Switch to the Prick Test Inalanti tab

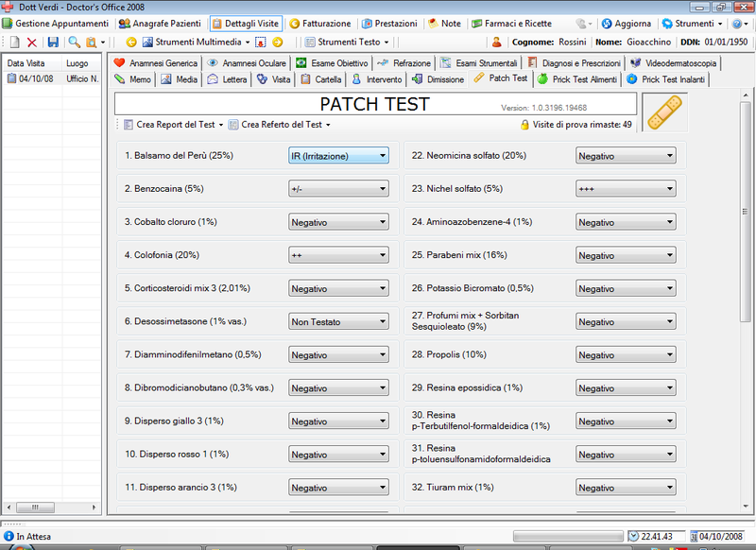pyautogui.click(x=666, y=79)
